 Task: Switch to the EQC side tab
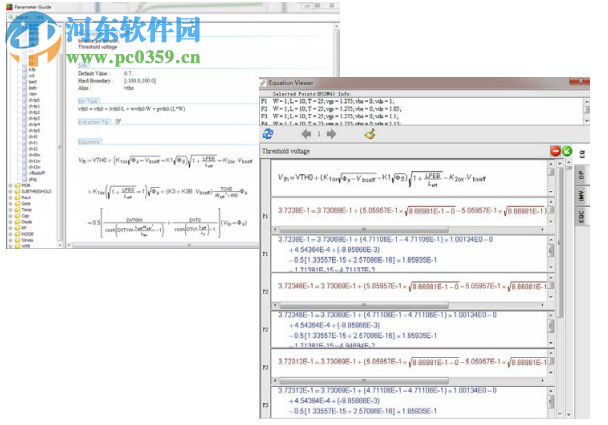(x=582, y=216)
